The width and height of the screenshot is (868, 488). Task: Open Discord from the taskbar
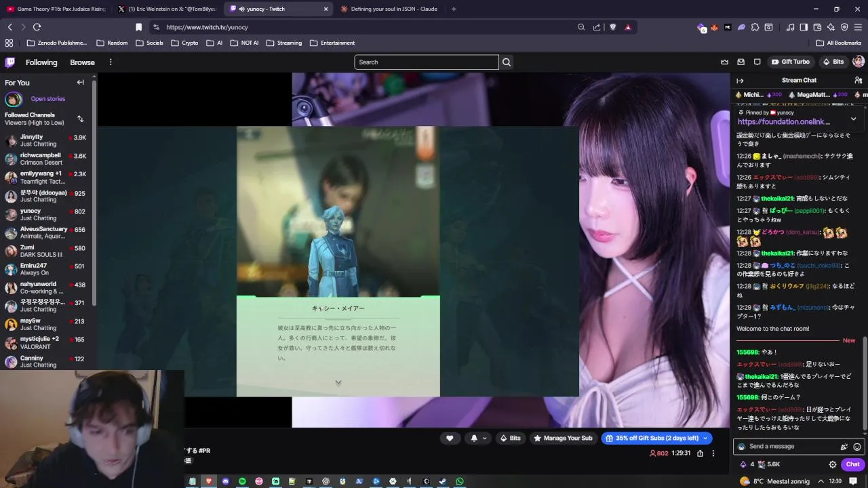tap(225, 481)
